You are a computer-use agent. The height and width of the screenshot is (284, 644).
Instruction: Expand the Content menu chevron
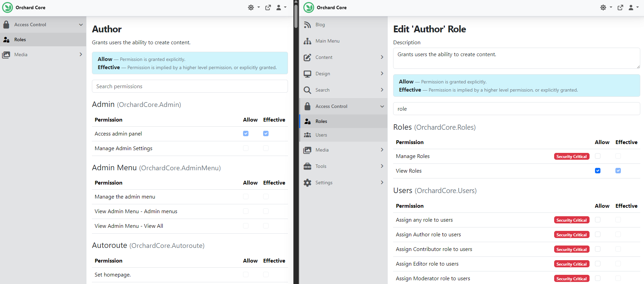[382, 57]
